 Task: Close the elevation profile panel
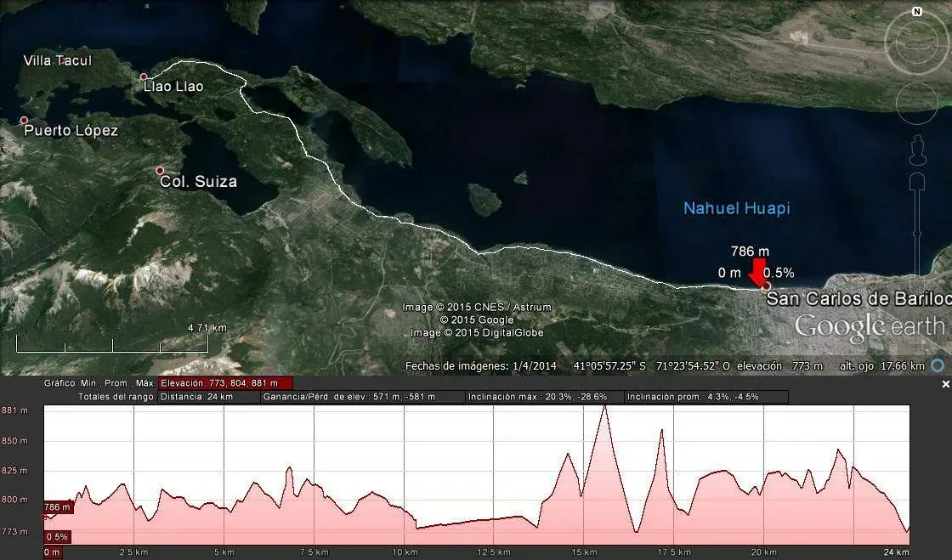pos(946,385)
